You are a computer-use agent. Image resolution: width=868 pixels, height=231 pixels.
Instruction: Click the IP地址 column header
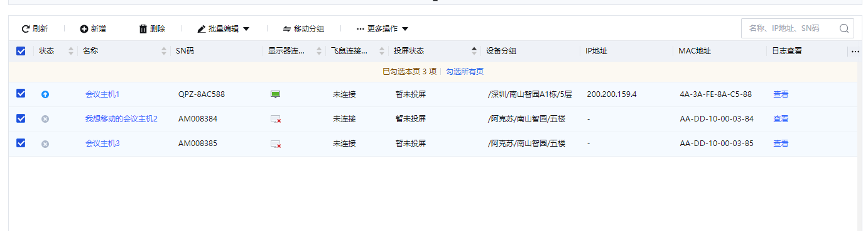595,51
